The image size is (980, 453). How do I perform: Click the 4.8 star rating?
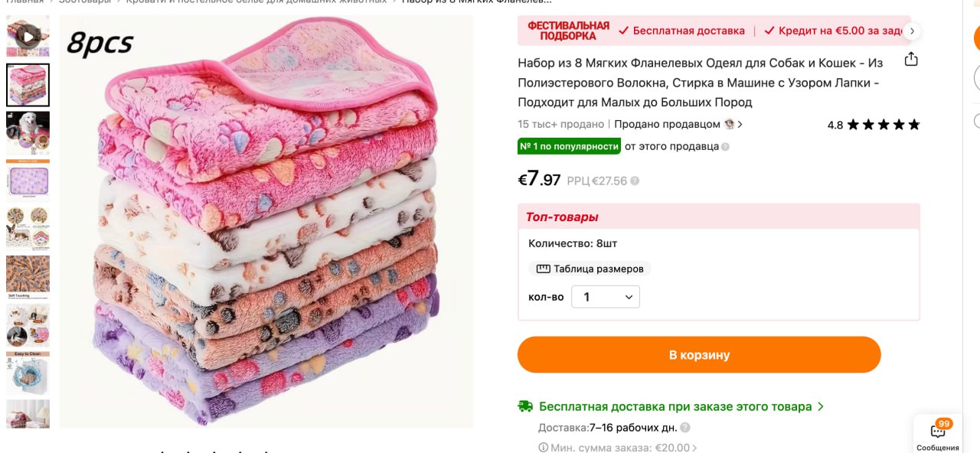(x=873, y=125)
